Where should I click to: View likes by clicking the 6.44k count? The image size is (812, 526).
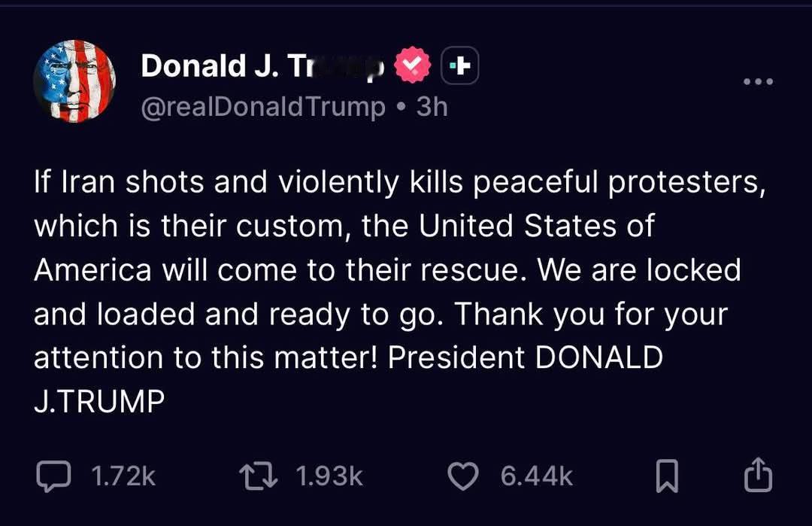[535, 474]
